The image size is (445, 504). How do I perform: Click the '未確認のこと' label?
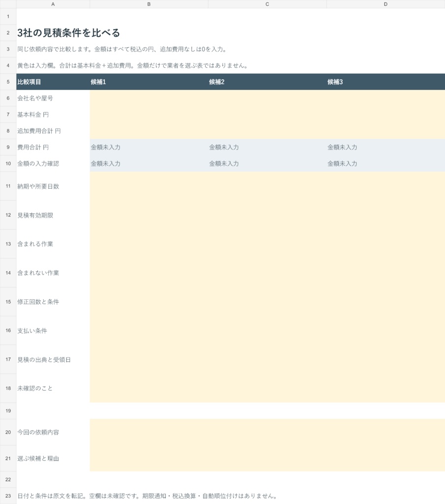click(35, 388)
